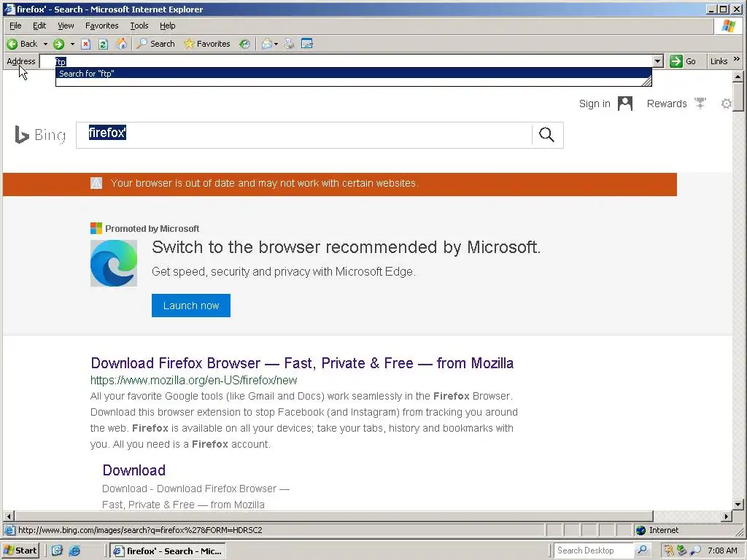The image size is (747, 560).
Task: Open the History toolbar icon
Action: 244,44
